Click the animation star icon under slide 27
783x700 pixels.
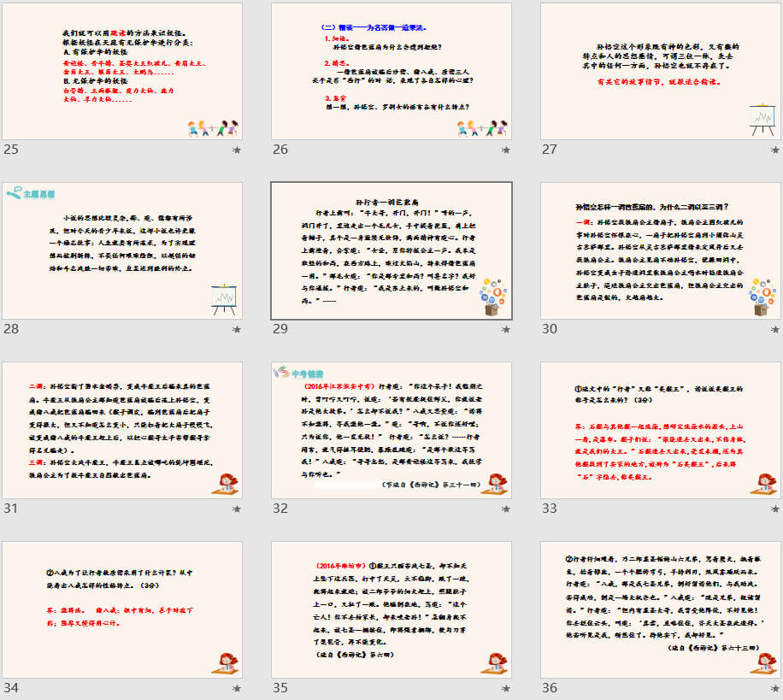775,150
